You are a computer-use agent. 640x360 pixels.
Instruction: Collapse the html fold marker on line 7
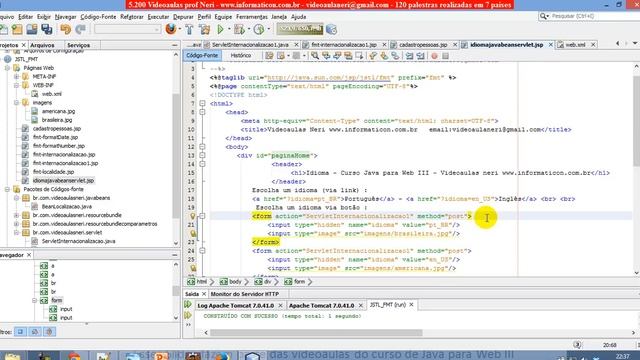(x=202, y=104)
